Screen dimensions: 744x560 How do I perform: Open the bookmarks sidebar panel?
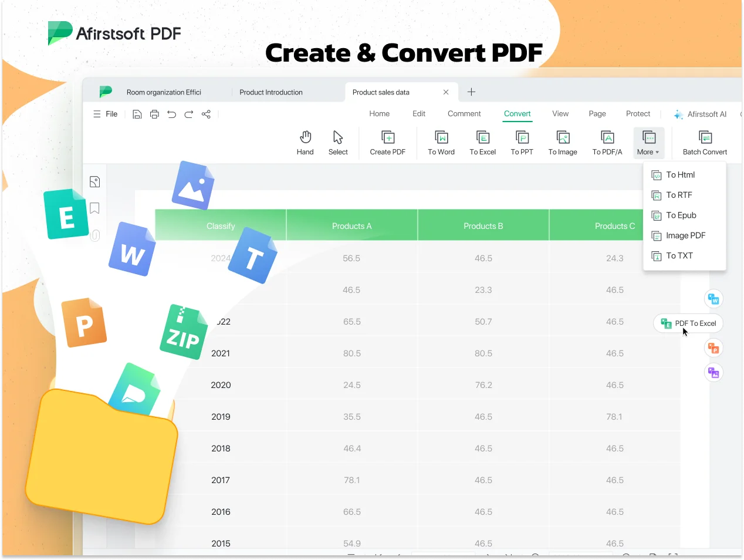coord(94,208)
